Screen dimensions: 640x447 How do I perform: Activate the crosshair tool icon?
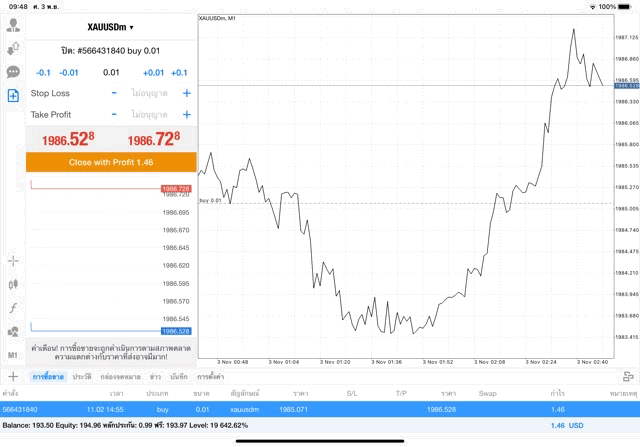(13, 261)
